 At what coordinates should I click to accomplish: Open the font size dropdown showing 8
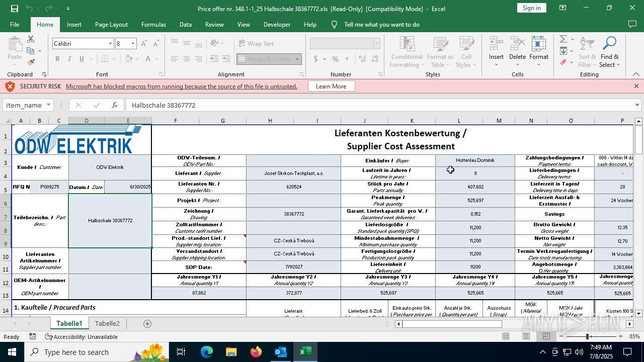click(x=133, y=44)
